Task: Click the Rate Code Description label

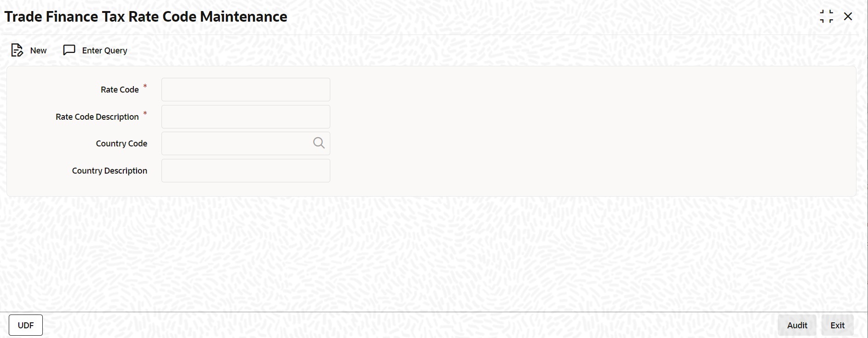Action: click(97, 117)
